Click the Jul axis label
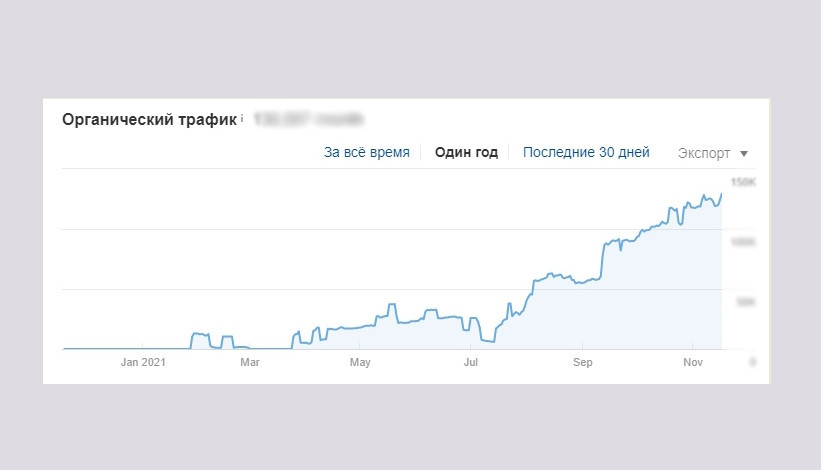Viewport: 821px width, 470px height. point(470,362)
